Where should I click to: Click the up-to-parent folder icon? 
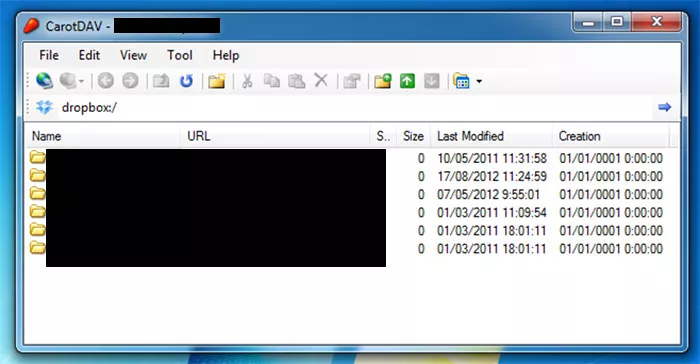pyautogui.click(x=161, y=81)
